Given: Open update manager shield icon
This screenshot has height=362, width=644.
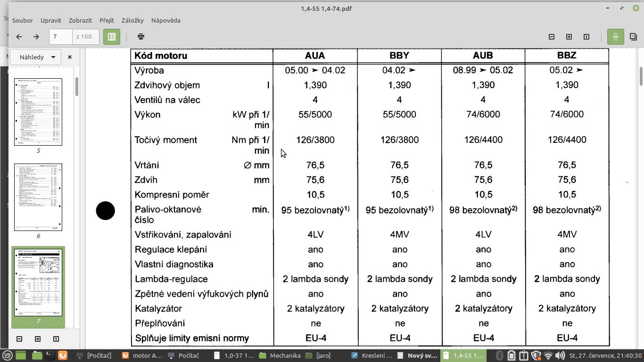Looking at the screenshot, I should tap(536, 355).
